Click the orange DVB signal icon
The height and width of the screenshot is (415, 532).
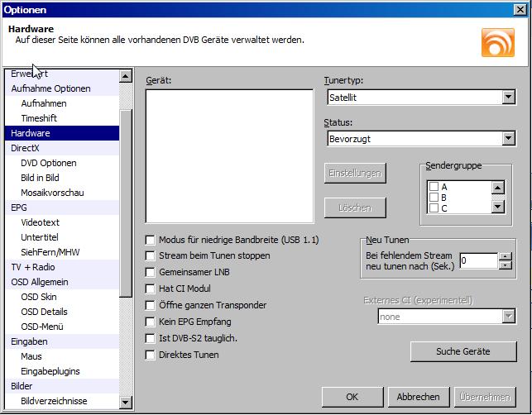click(x=498, y=41)
